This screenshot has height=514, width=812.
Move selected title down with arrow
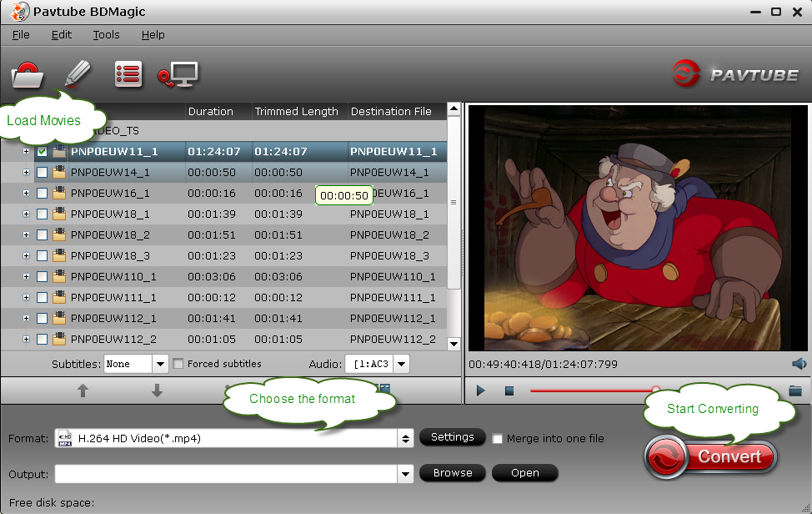tap(157, 391)
